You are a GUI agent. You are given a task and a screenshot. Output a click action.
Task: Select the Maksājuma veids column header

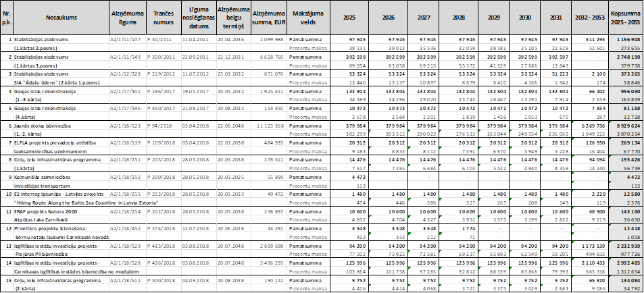point(306,18)
